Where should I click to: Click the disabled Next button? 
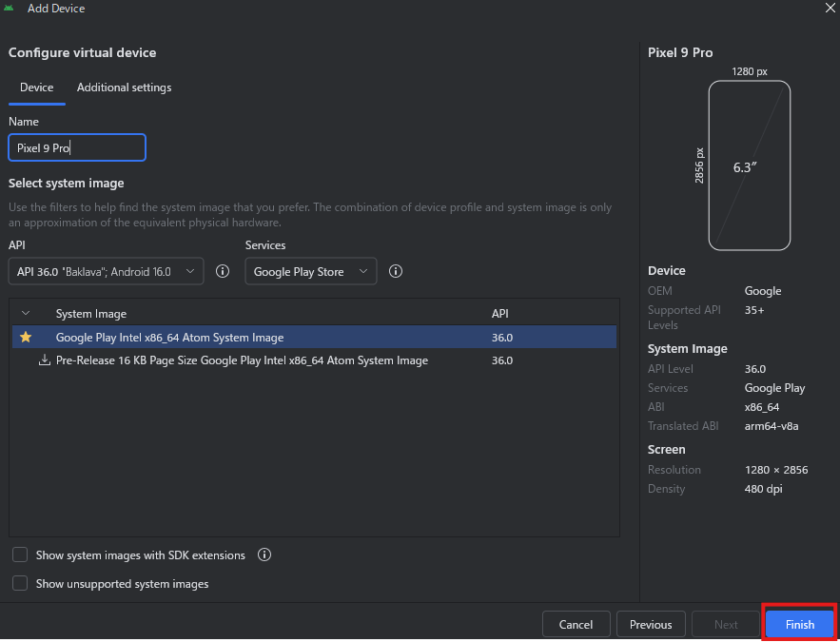coord(726,624)
